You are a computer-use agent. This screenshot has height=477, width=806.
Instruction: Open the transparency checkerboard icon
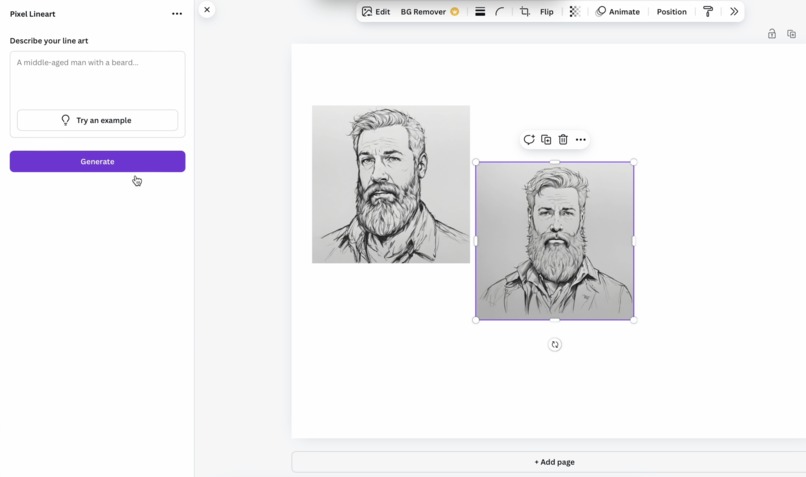(x=575, y=12)
